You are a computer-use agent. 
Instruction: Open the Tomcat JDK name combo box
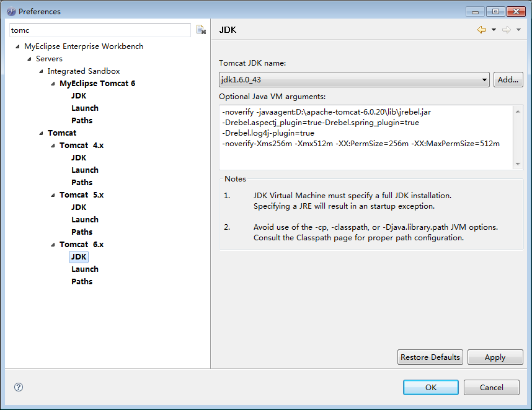pyautogui.click(x=354, y=80)
